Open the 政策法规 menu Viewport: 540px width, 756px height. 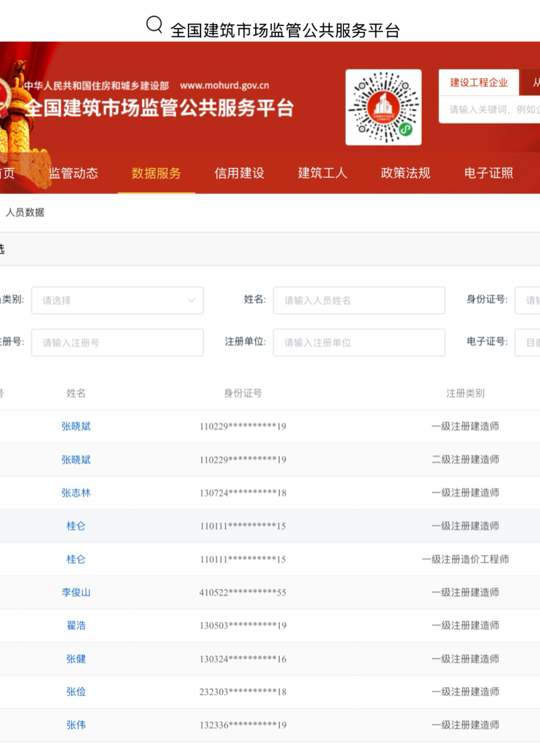406,173
